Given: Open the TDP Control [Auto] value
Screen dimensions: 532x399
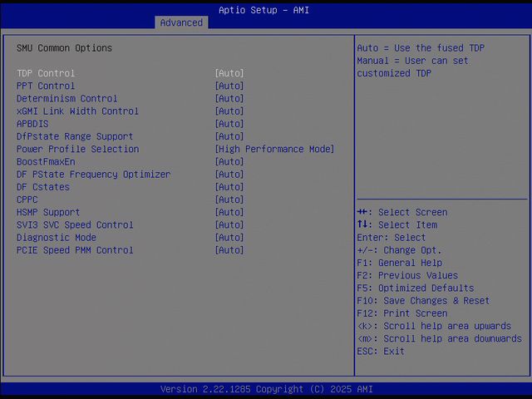Looking at the screenshot, I should [x=229, y=73].
